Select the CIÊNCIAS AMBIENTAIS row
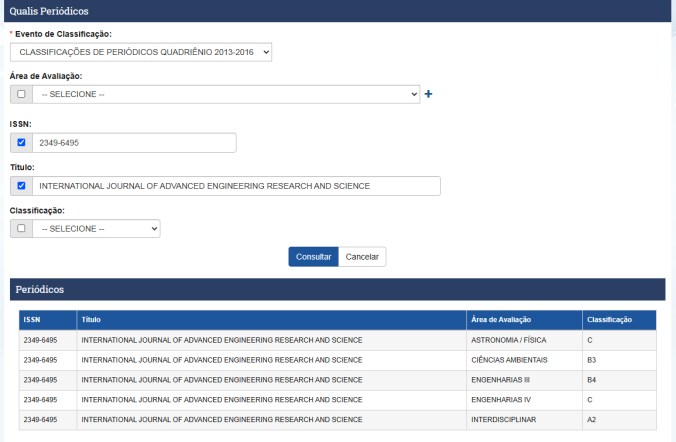 pyautogui.click(x=337, y=359)
